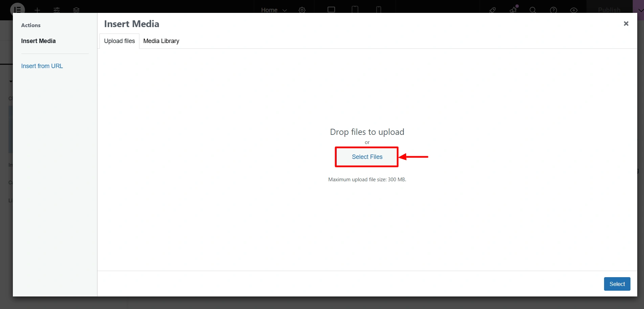
Task: Switch to the Media Library tab
Action: [161, 41]
